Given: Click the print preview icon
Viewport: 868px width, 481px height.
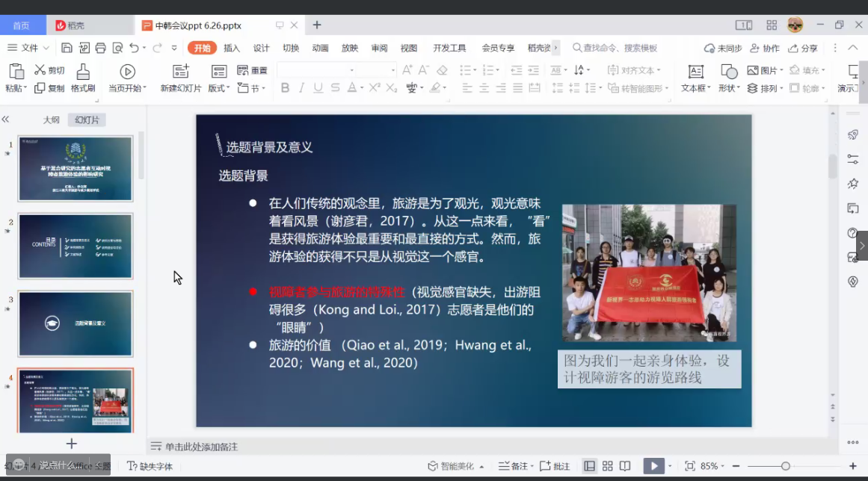Looking at the screenshot, I should point(117,48).
